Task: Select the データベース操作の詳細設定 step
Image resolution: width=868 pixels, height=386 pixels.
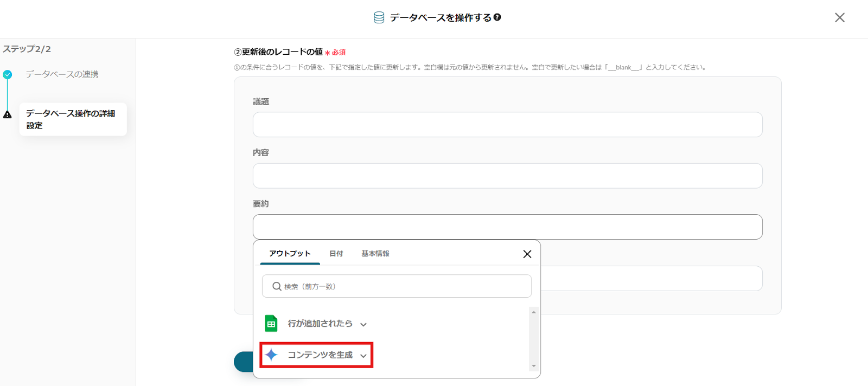Action: pyautogui.click(x=73, y=119)
